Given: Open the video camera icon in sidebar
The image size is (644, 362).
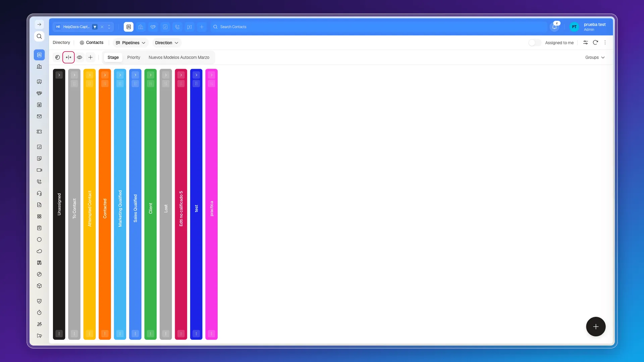Looking at the screenshot, I should coord(39,170).
